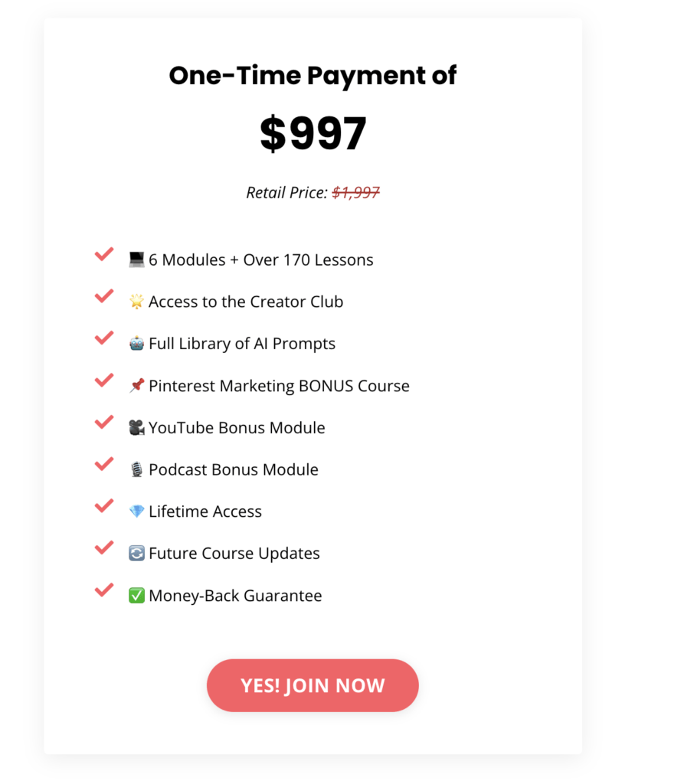Click the laptop icon beside 6 Modules
The height and width of the screenshot is (784, 684).
(136, 259)
